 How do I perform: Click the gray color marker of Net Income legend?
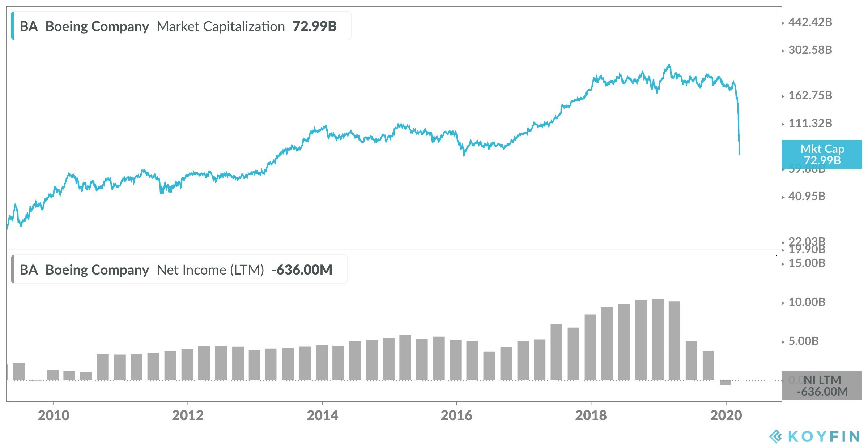[13, 270]
